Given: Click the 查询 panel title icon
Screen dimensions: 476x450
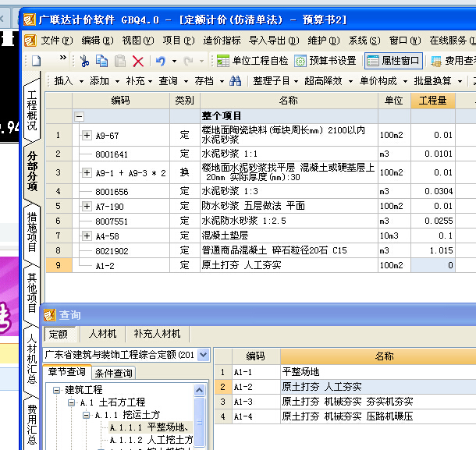Looking at the screenshot, I should pos(50,315).
